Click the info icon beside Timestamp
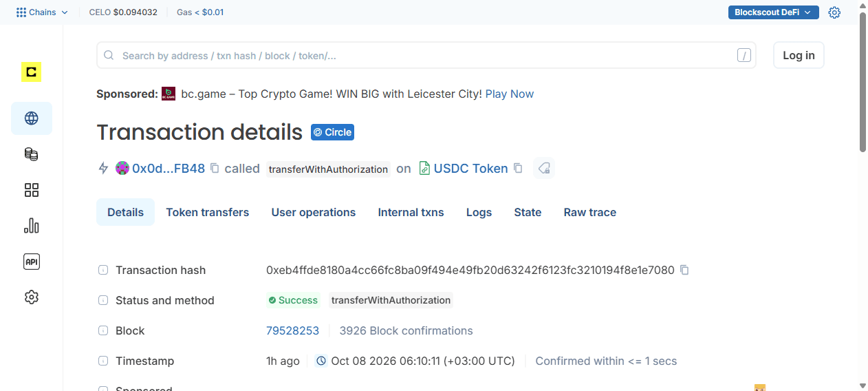Image resolution: width=868 pixels, height=391 pixels. pos(103,361)
